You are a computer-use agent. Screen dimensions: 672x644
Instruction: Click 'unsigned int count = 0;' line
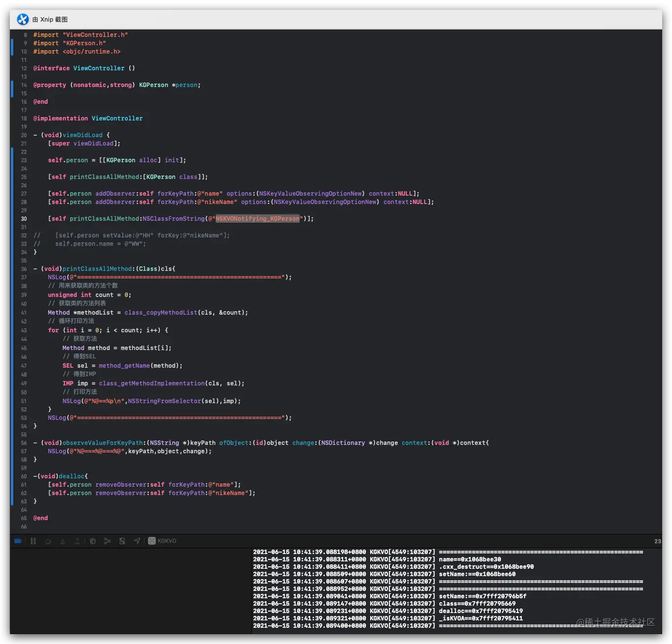click(89, 295)
